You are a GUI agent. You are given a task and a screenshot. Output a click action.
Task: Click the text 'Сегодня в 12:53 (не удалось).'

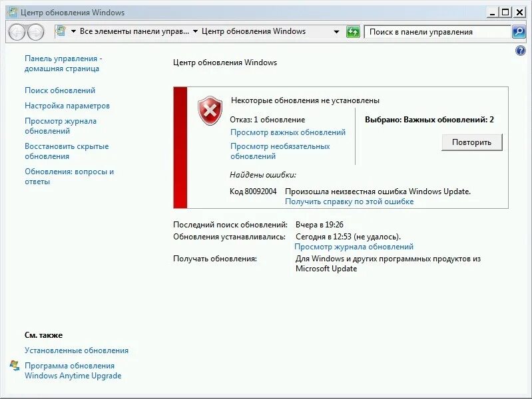348,237
